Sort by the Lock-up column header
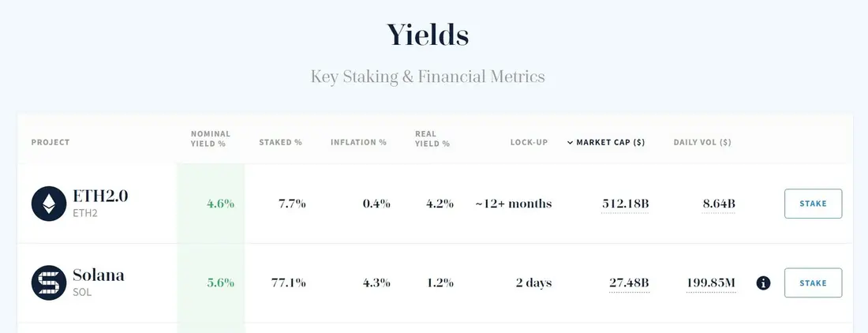 coord(529,142)
